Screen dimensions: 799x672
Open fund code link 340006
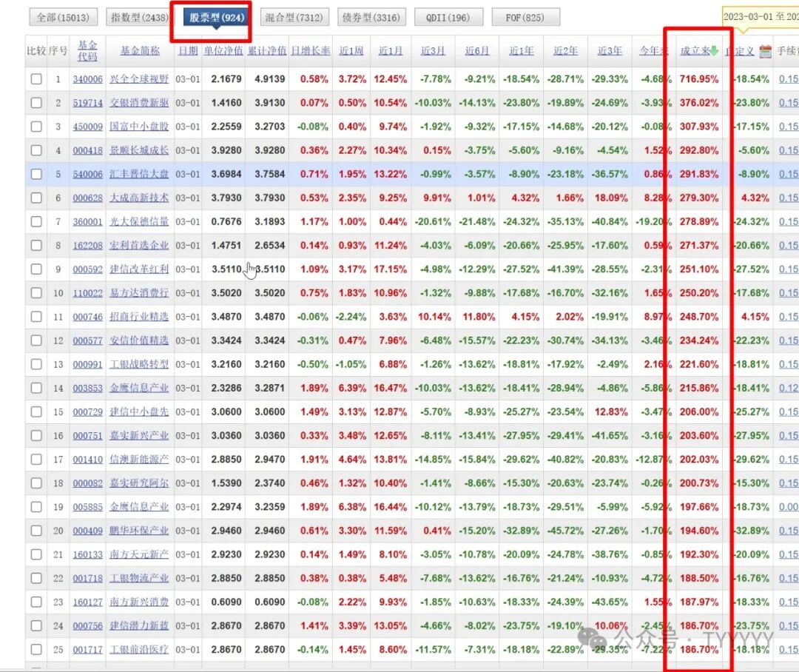click(87, 79)
